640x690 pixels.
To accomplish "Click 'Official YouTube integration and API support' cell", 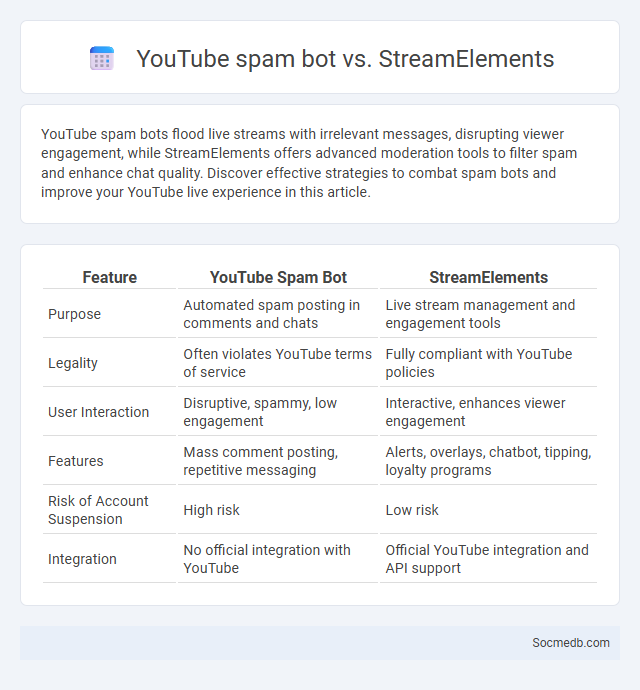I will click(x=487, y=559).
